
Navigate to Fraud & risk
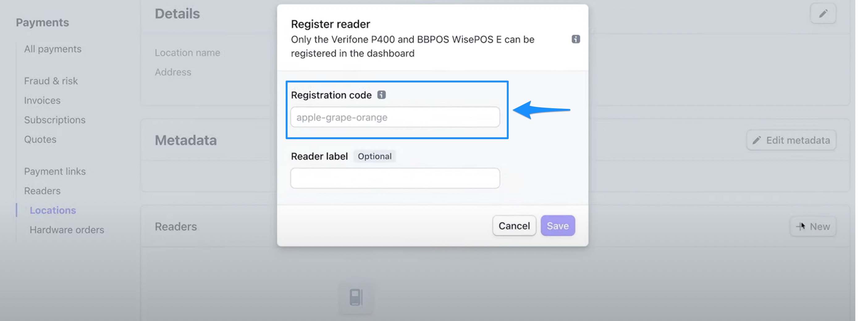[51, 81]
